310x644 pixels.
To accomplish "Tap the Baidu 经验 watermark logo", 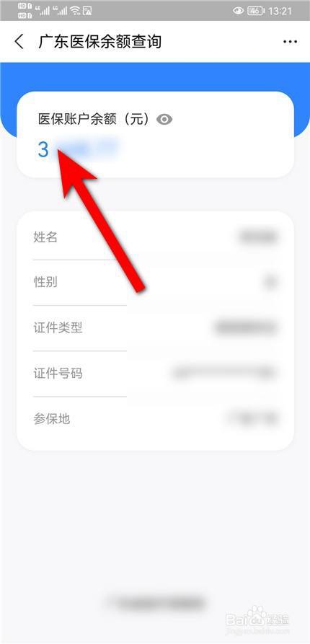I will [257, 617].
